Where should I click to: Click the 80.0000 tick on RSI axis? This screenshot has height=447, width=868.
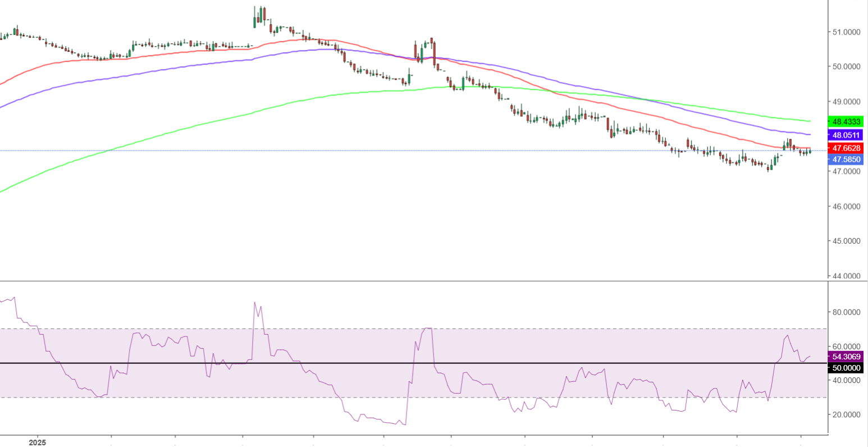coord(847,312)
